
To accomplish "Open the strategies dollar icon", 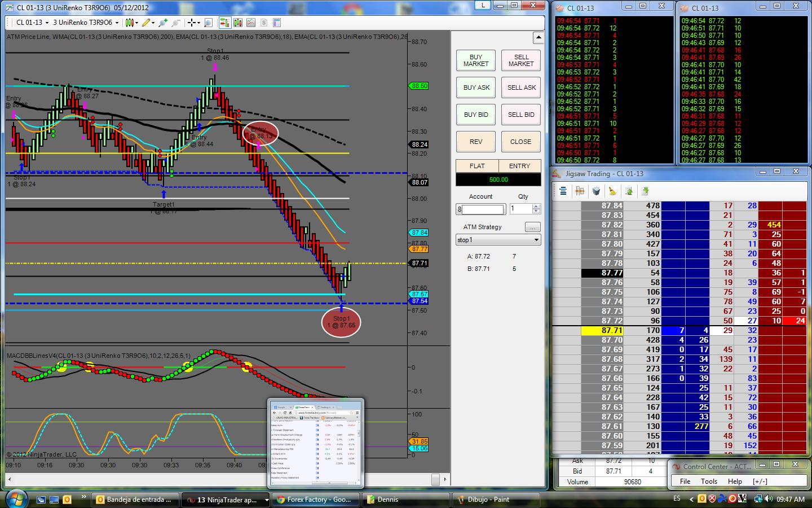I will coord(263,23).
